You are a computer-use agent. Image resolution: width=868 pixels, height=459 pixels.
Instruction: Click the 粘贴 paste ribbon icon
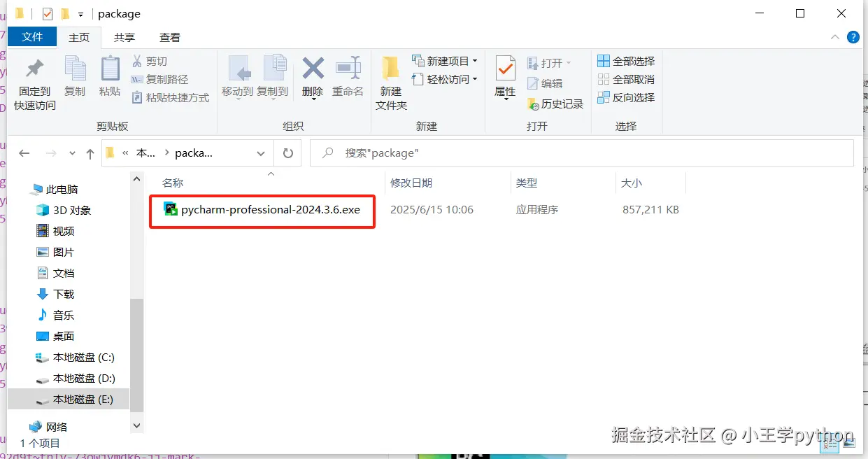click(110, 69)
